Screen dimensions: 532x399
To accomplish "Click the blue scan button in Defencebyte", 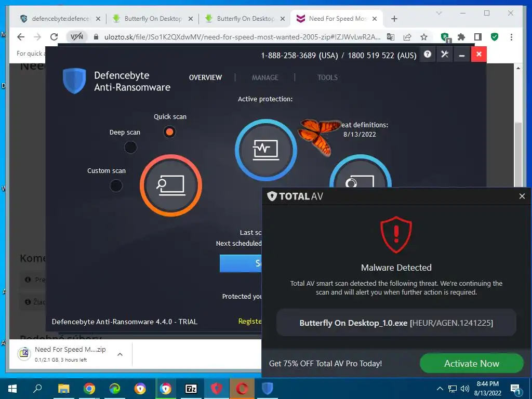I will pos(241,263).
